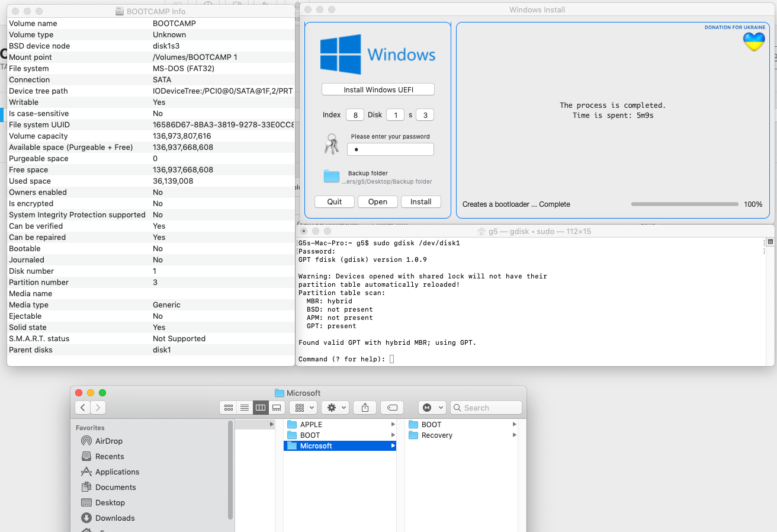Click the volume capacity 136,973,807,616
This screenshot has height=532, width=777.
[182, 136]
